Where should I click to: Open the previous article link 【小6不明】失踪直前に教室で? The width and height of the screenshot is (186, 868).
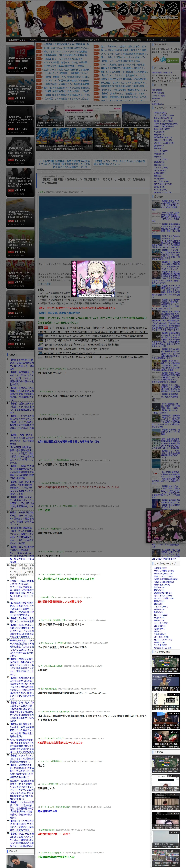[x=64, y=164]
